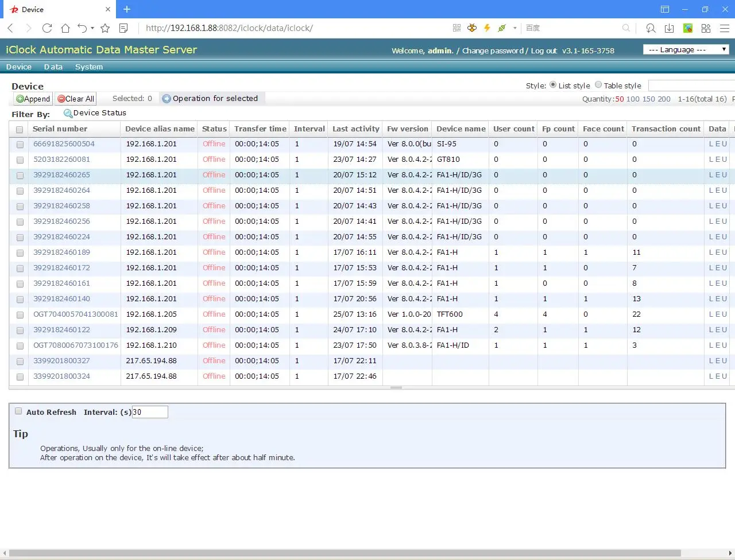735x560 pixels.
Task: Expand the undo history dropdown arrow
Action: tap(92, 28)
